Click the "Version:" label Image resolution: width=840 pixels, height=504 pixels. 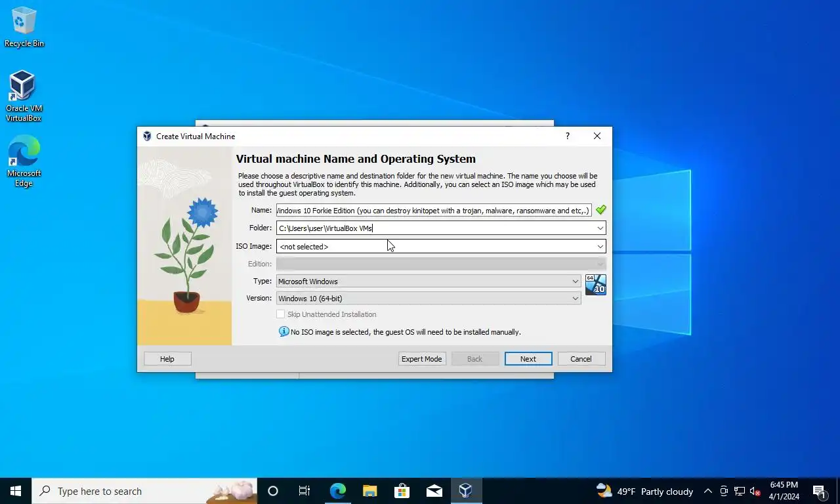point(259,298)
